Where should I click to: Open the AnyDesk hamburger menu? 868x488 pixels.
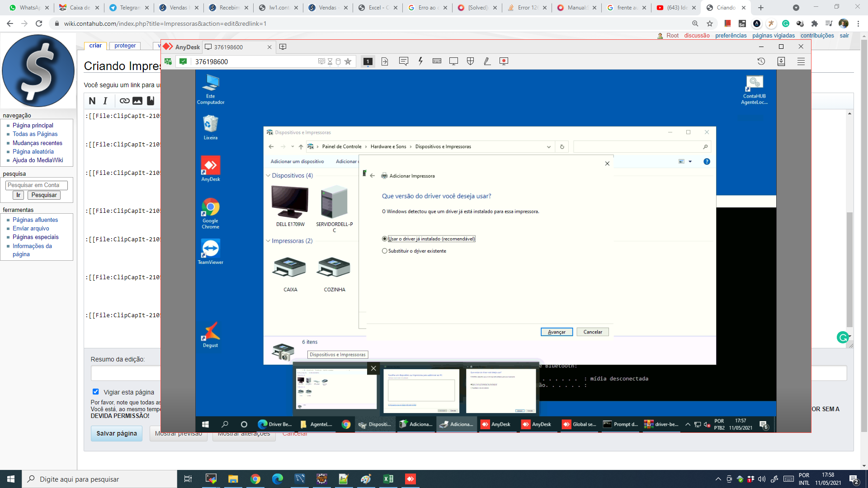pyautogui.click(x=801, y=61)
